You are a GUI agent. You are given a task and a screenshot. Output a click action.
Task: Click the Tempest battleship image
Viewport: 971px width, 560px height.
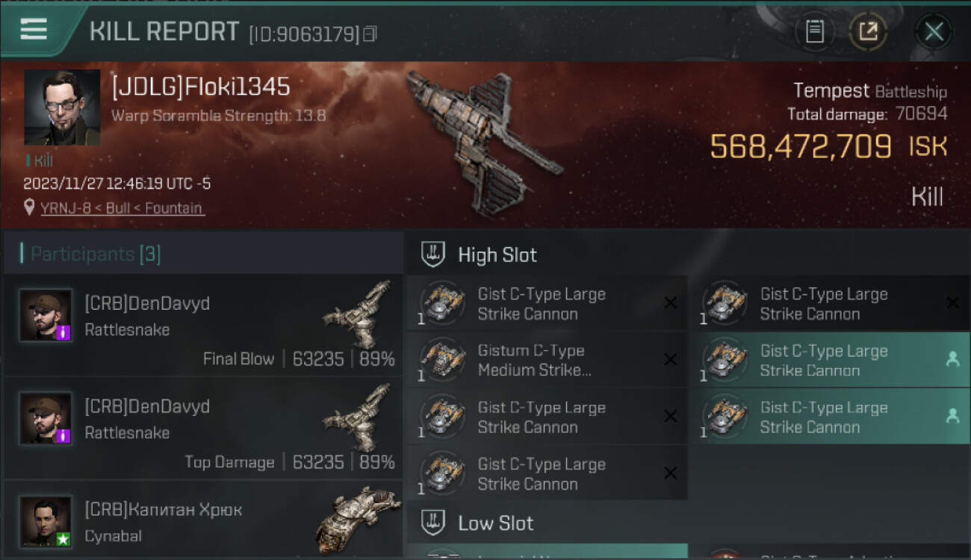[x=483, y=140]
